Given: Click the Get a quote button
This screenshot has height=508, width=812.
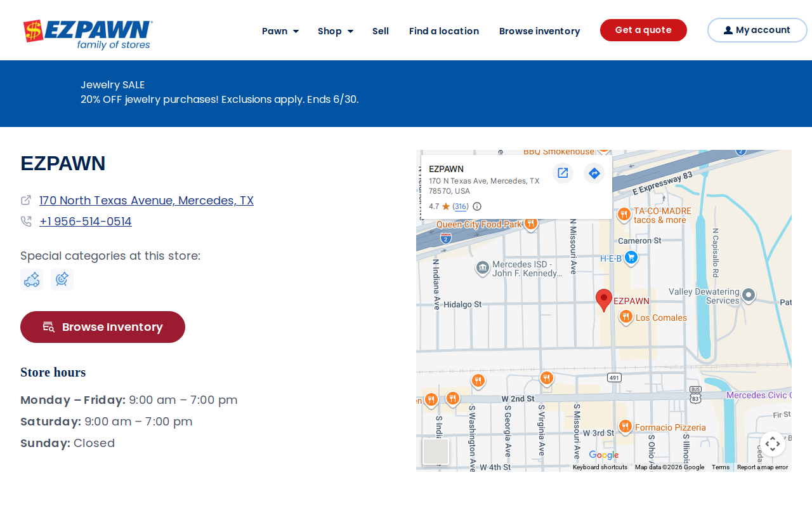Looking at the screenshot, I should 643,30.
